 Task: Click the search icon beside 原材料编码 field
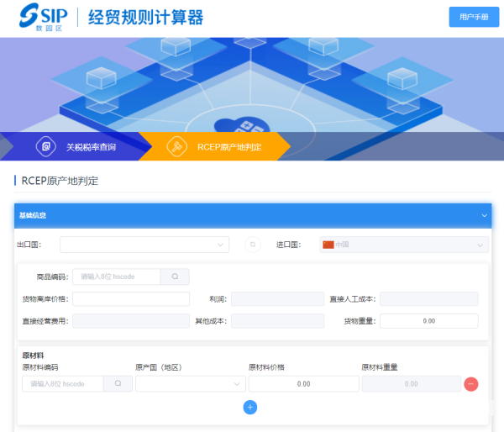(118, 384)
